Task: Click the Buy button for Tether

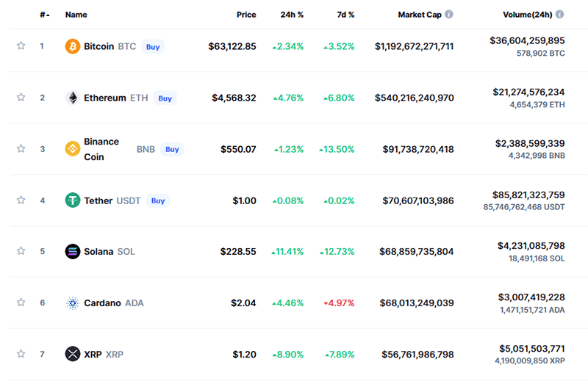Action: coord(158,200)
